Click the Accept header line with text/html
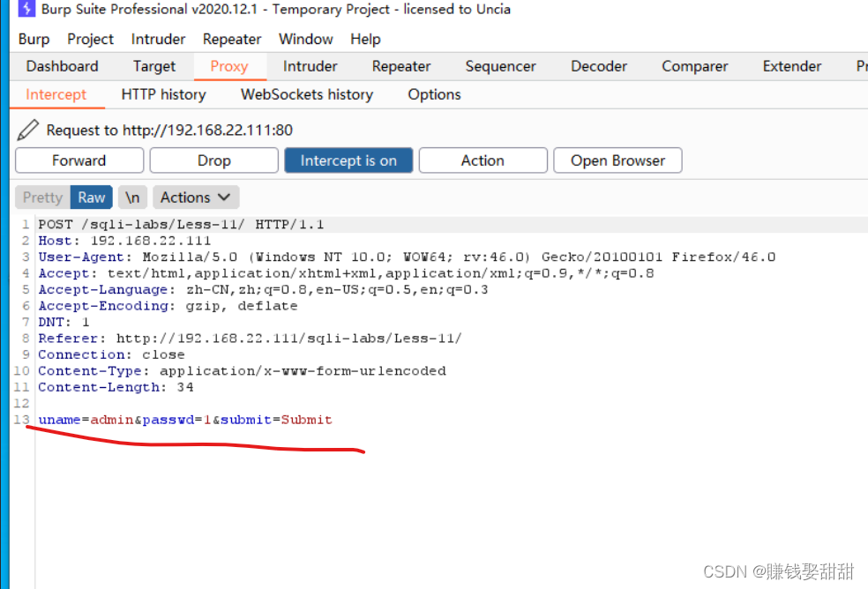Image resolution: width=868 pixels, height=589 pixels. point(346,273)
